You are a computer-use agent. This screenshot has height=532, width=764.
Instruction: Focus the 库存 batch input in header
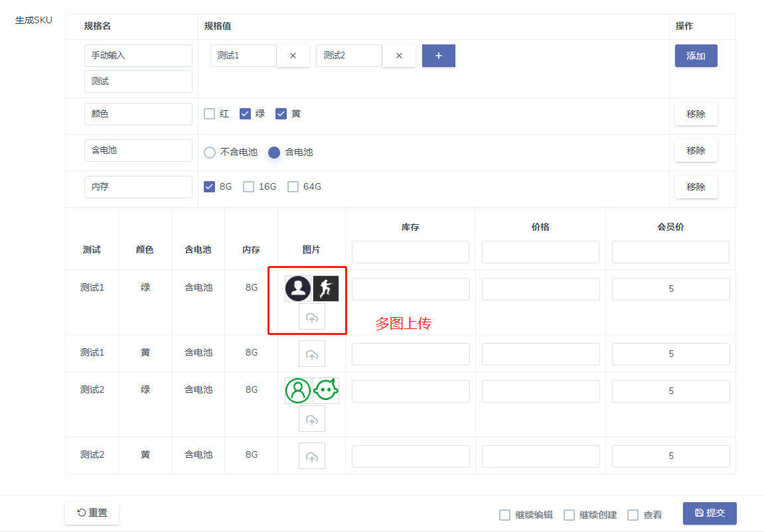[x=410, y=252]
